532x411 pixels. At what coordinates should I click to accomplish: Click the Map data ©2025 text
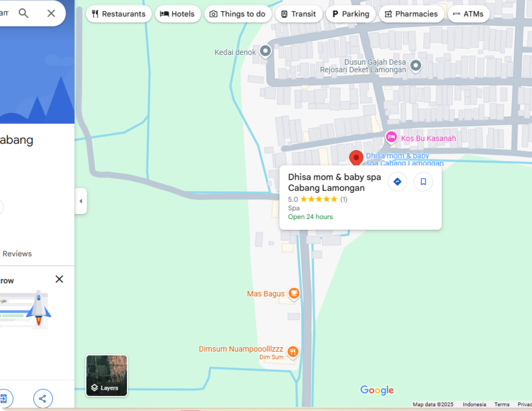(x=433, y=404)
